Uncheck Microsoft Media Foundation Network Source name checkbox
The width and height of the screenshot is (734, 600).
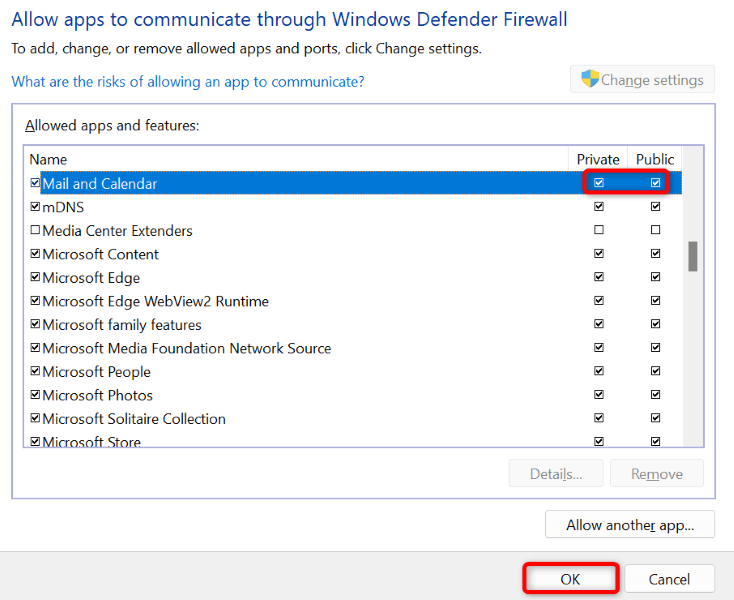35,348
